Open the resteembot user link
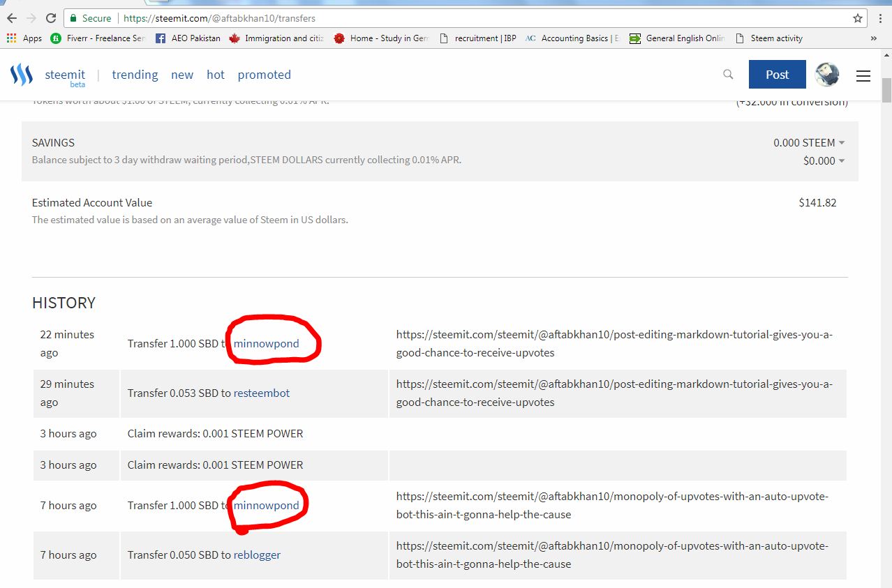This screenshot has height=588, width=892. point(262,393)
